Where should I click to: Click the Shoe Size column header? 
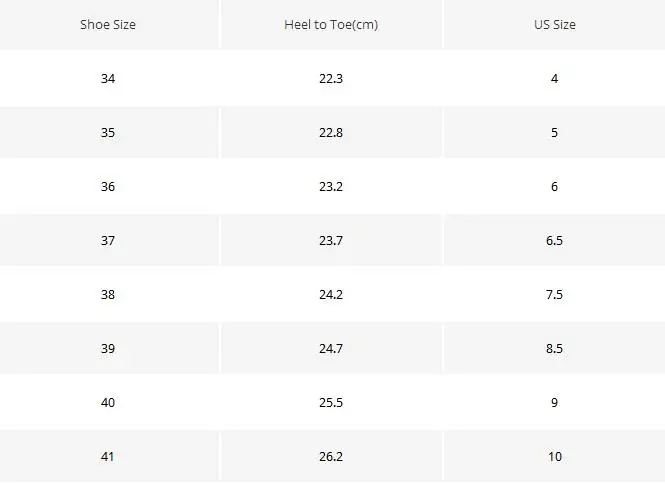click(x=108, y=25)
